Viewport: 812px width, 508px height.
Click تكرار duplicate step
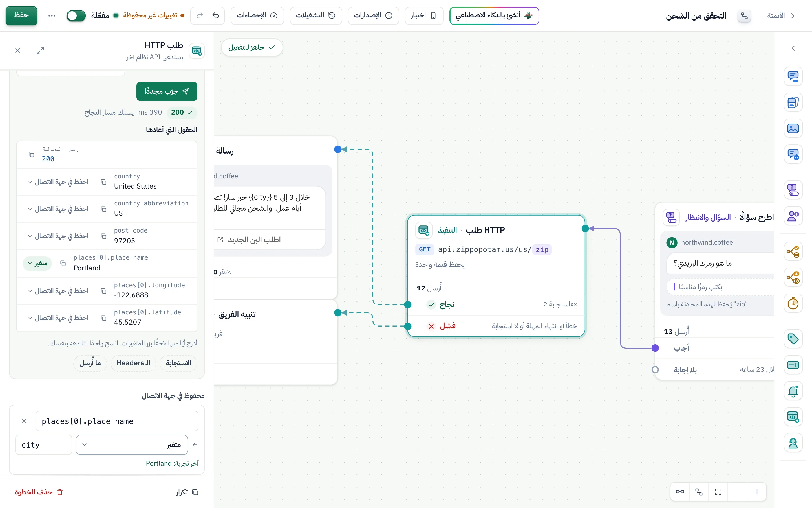[187, 492]
